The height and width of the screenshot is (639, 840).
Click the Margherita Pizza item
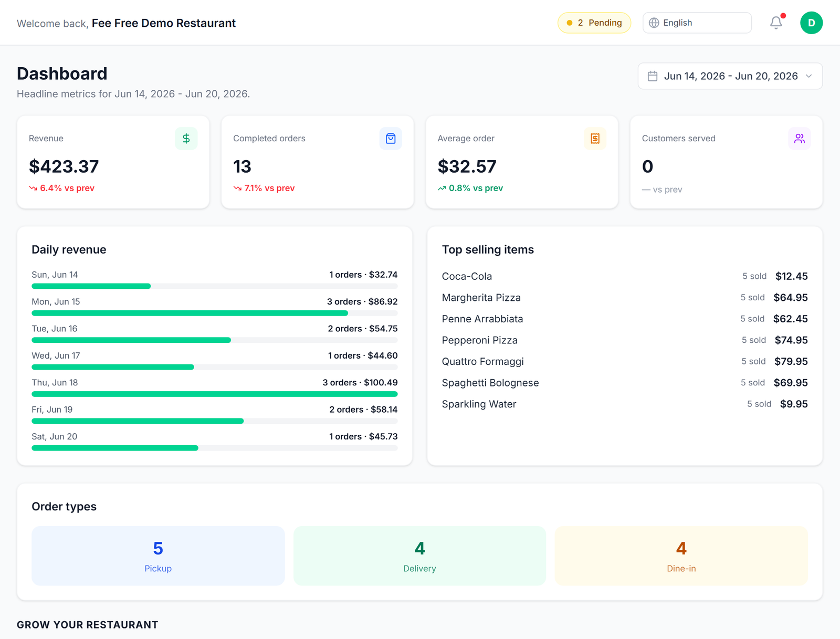click(x=625, y=298)
